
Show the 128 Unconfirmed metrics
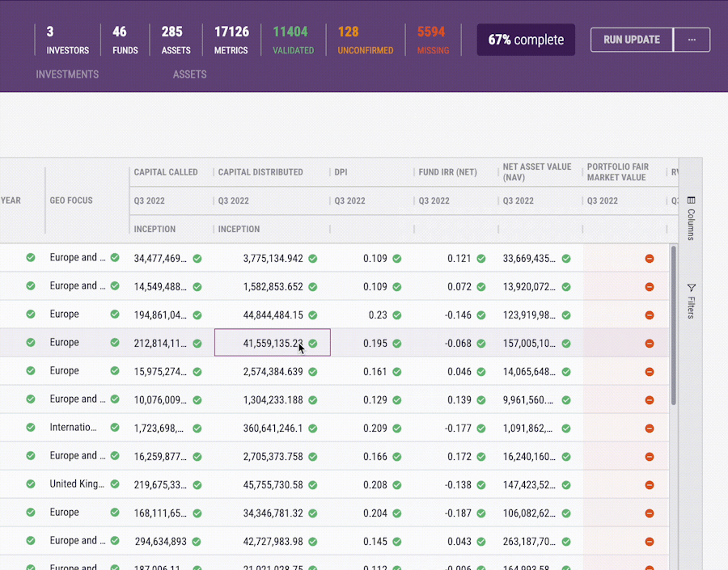(x=366, y=40)
